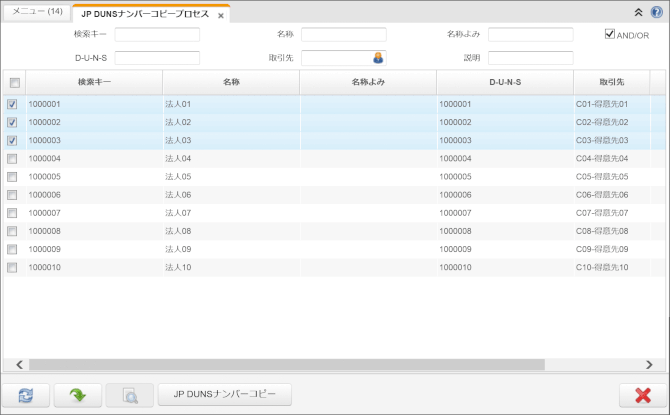Click the zoom magnifier document button
Image resolution: width=670 pixels, height=415 pixels.
click(x=130, y=395)
